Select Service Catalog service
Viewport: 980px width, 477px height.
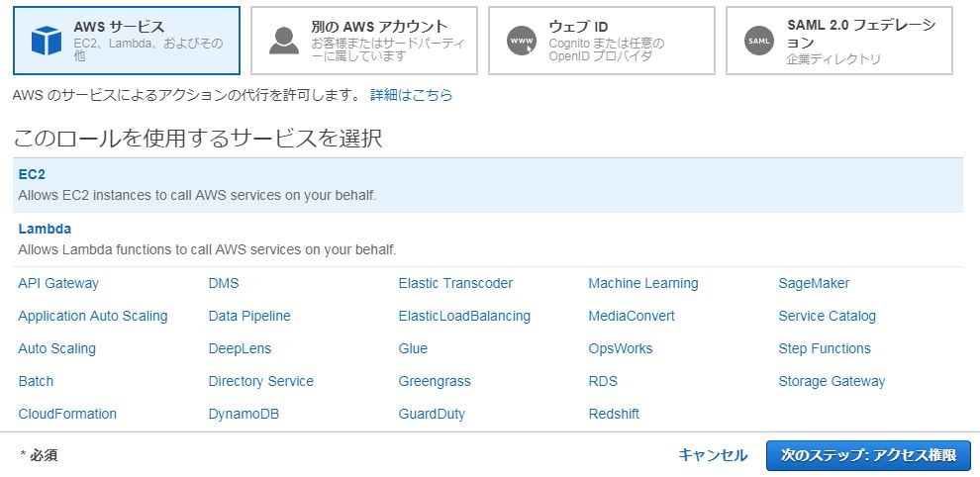[x=827, y=317]
